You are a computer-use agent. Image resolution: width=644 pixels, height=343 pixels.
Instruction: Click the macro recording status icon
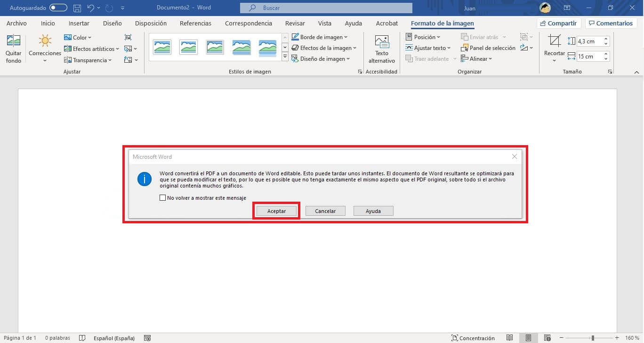(147, 338)
